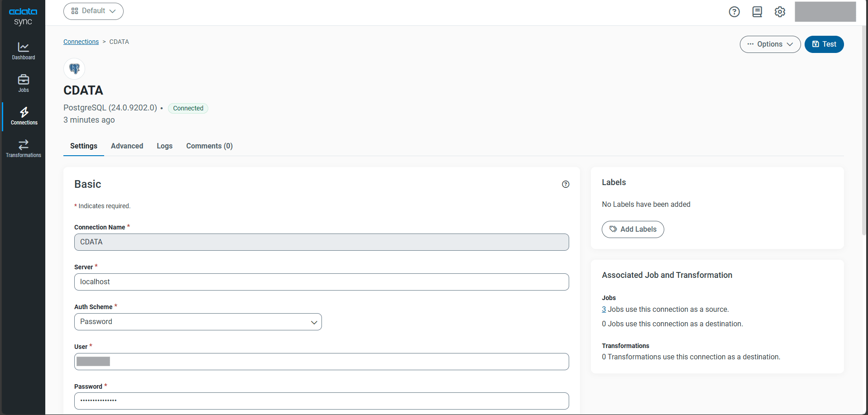868x415 pixels.
Task: Switch to the Advanced tab
Action: tap(127, 146)
